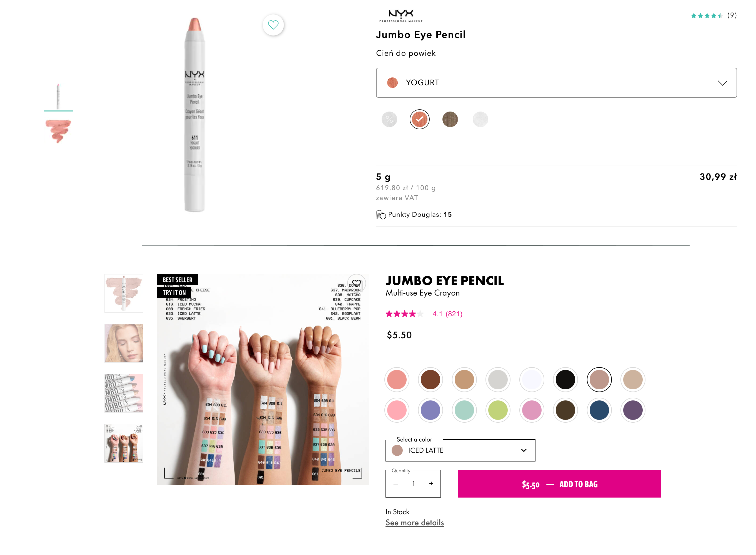Increase quantity with plus button

click(431, 483)
